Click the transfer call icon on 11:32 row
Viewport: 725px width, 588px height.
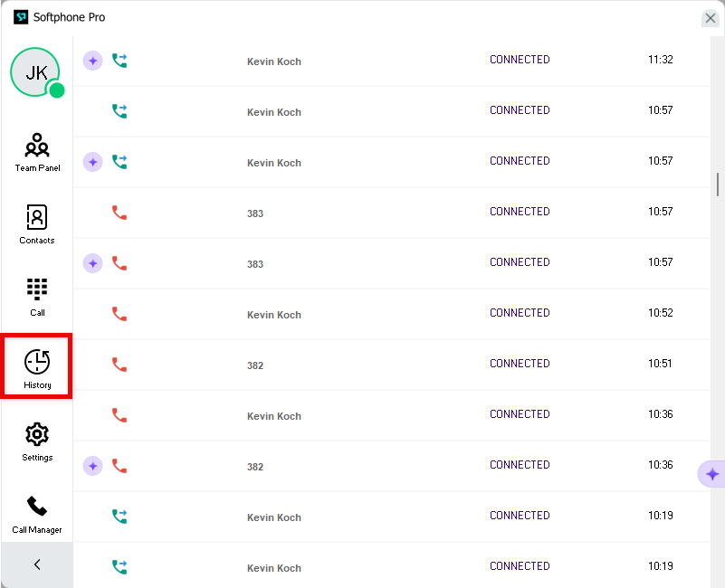119,61
